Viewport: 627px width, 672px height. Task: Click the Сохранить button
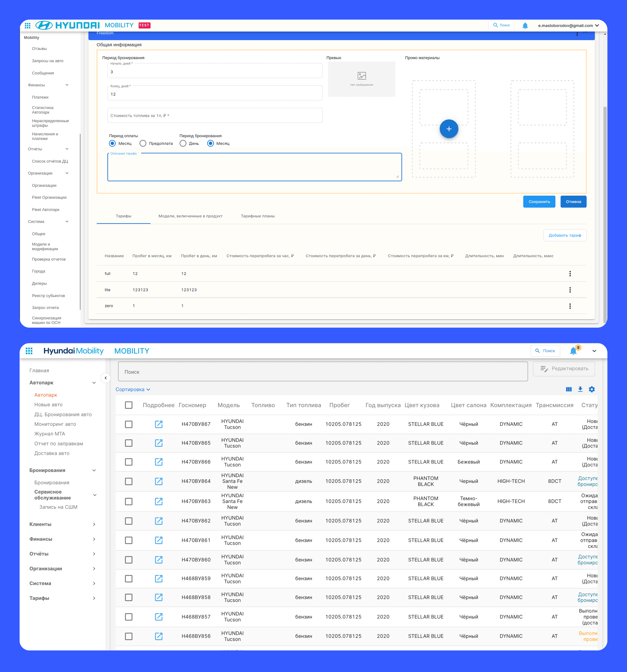coord(539,201)
